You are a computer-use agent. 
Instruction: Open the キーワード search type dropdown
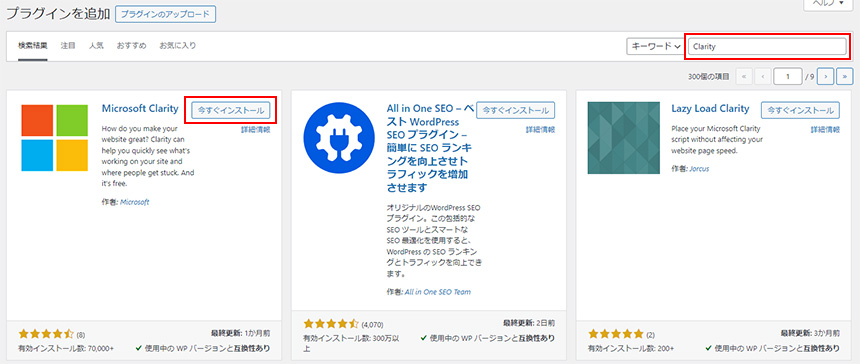pyautogui.click(x=655, y=47)
